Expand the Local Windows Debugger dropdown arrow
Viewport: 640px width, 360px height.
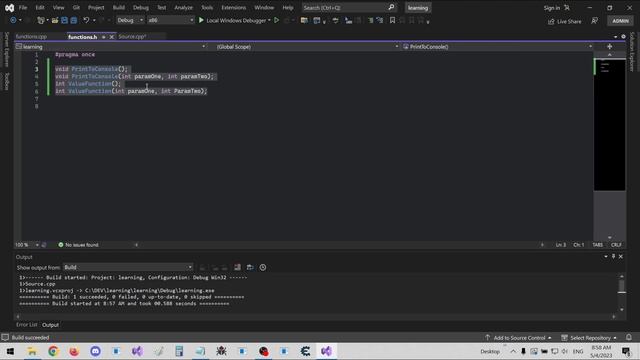(x=269, y=20)
